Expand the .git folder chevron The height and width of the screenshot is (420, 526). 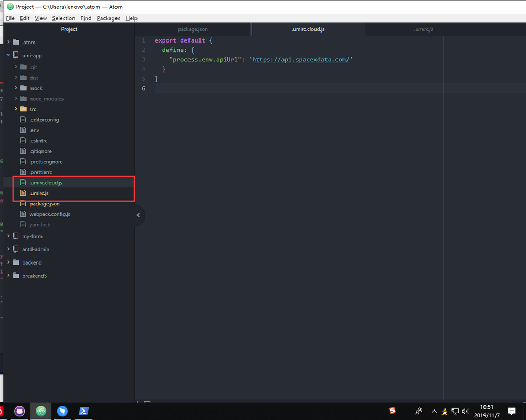[16, 67]
